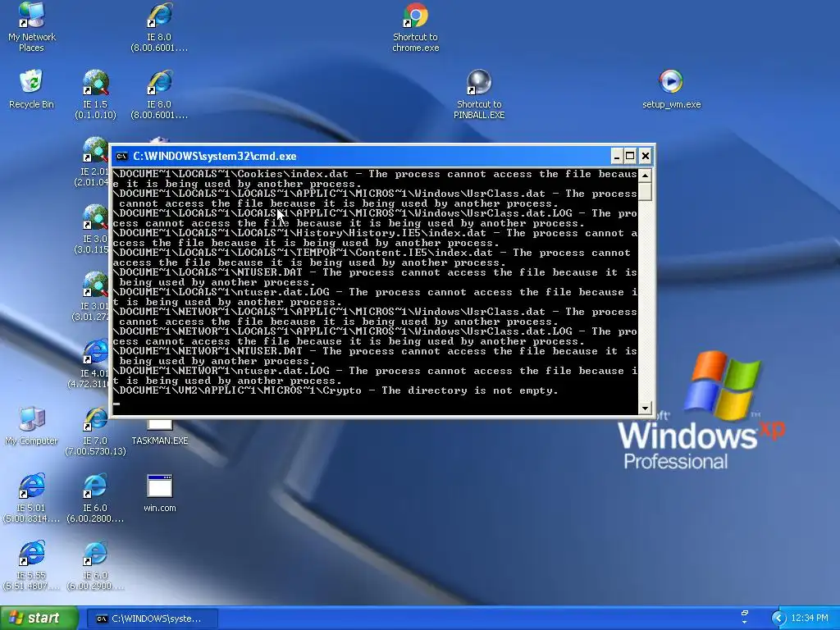This screenshot has height=630, width=840.
Task: Select the IE 8.0 shortcut beside IE 1.5
Action: (159, 94)
